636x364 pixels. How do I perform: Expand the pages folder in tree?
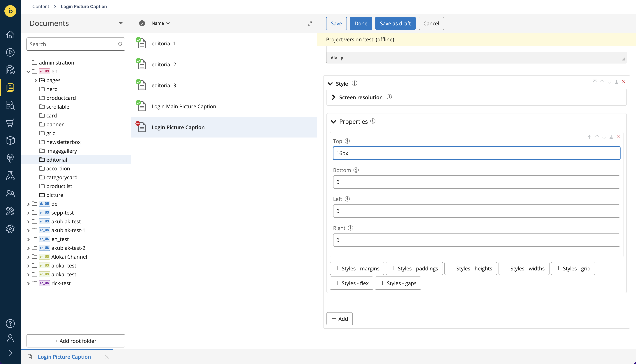click(36, 81)
